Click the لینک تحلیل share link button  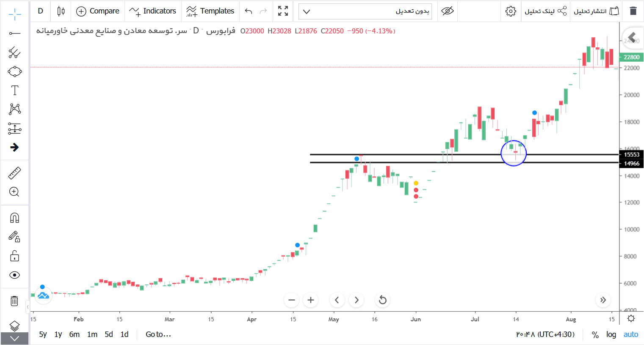click(546, 11)
